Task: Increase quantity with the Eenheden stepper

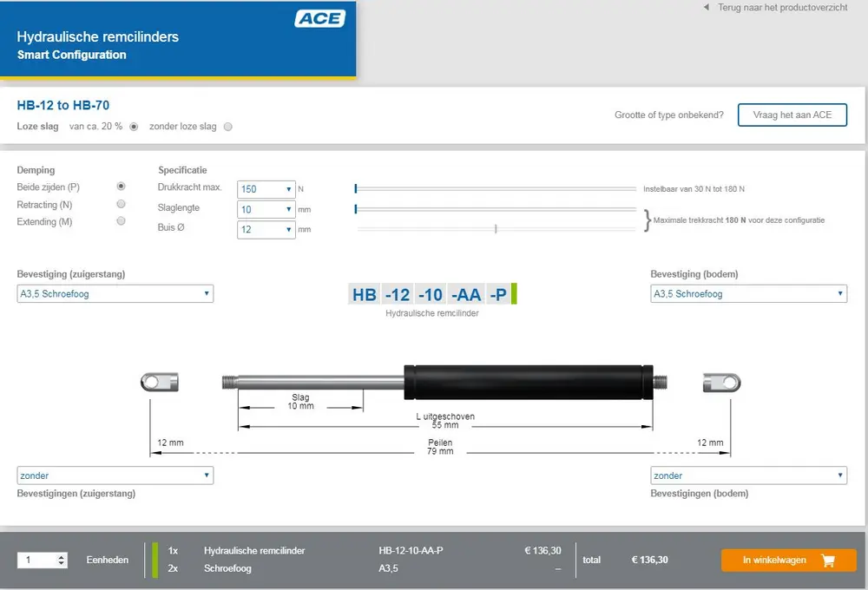Action: pos(61,555)
